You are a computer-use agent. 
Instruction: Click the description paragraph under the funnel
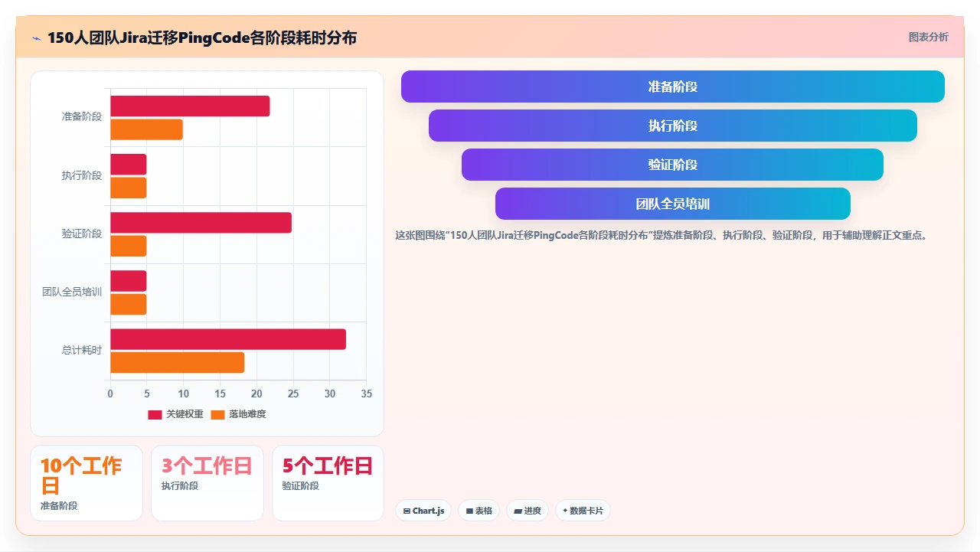[x=662, y=236]
